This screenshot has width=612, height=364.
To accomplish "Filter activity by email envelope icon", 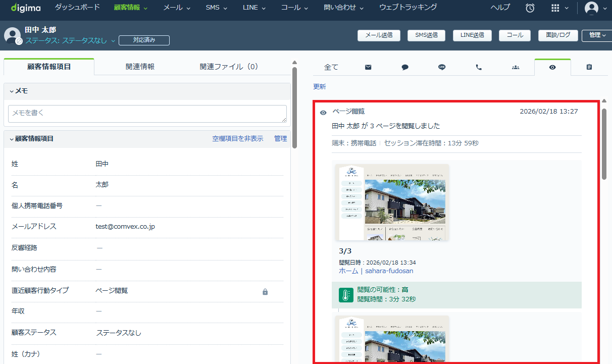I will coord(368,67).
